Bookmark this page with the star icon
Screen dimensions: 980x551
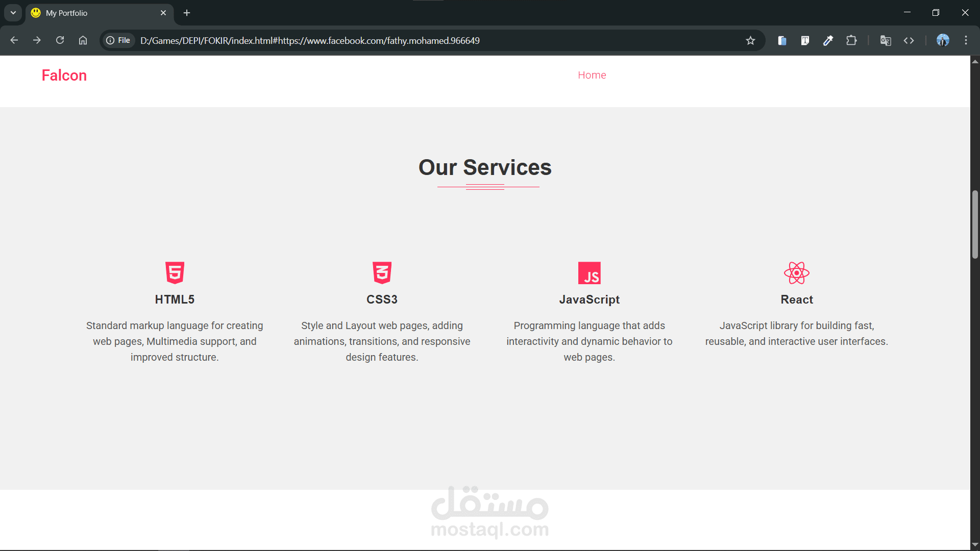[750, 40]
